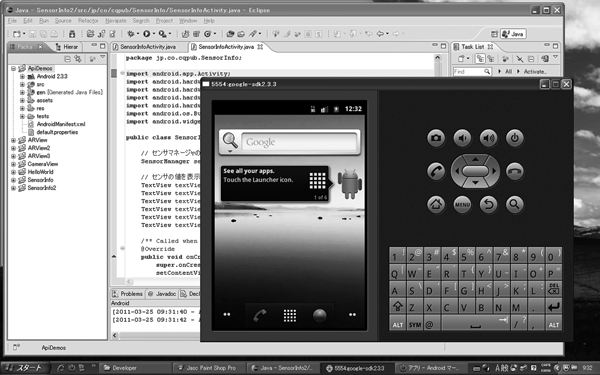Click the emulator power button
This screenshot has height=375, width=600.
click(515, 138)
